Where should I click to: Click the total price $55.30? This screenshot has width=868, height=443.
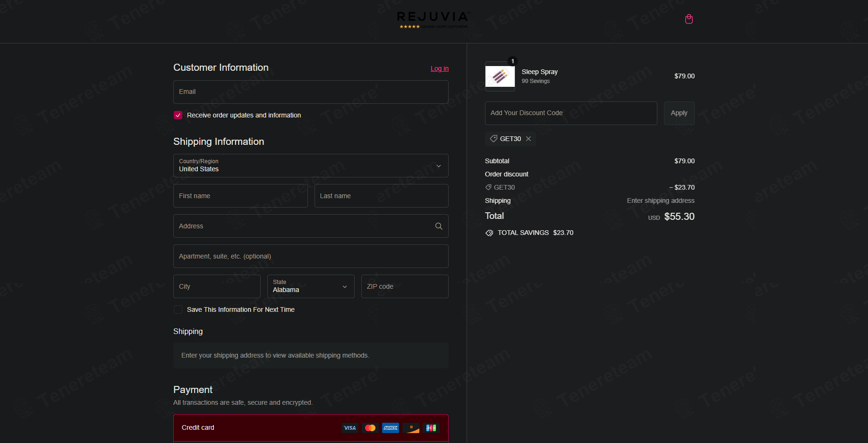[x=679, y=217]
